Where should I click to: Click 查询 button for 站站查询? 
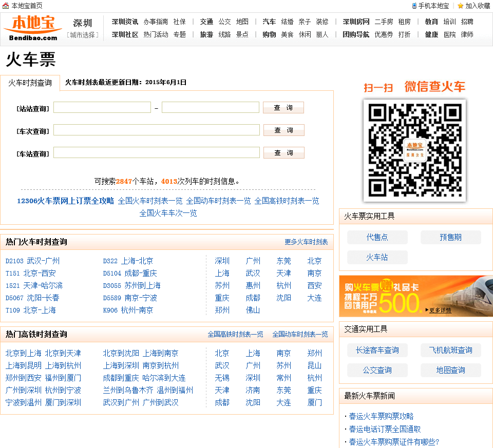pos(283,107)
